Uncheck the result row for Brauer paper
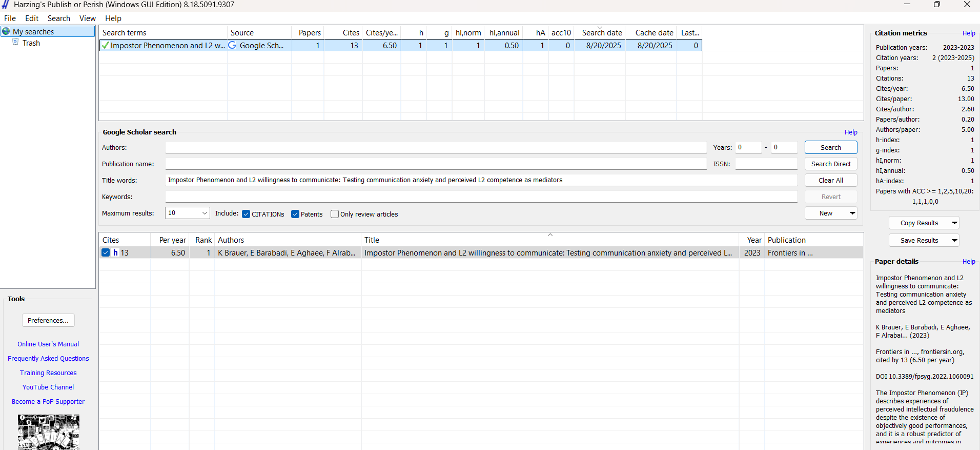The height and width of the screenshot is (450, 980). pos(106,252)
